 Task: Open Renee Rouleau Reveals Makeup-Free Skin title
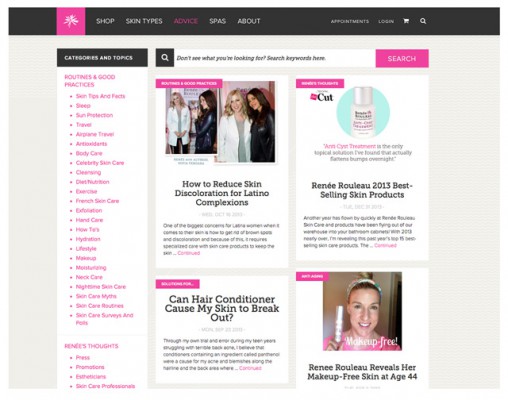point(362,372)
